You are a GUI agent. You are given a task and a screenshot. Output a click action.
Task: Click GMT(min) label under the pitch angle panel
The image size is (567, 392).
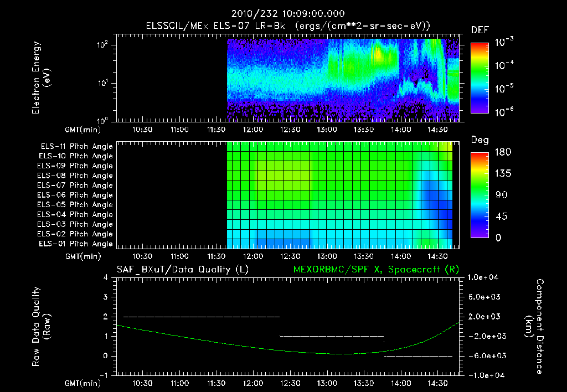83,256
